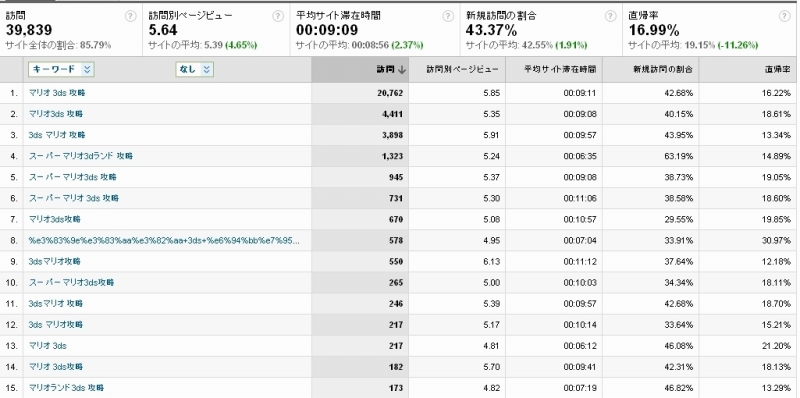This screenshot has height=398, width=800.
Task: Open keyword link マリオランド3ds 攻略 in row 15
Action: tap(66, 388)
